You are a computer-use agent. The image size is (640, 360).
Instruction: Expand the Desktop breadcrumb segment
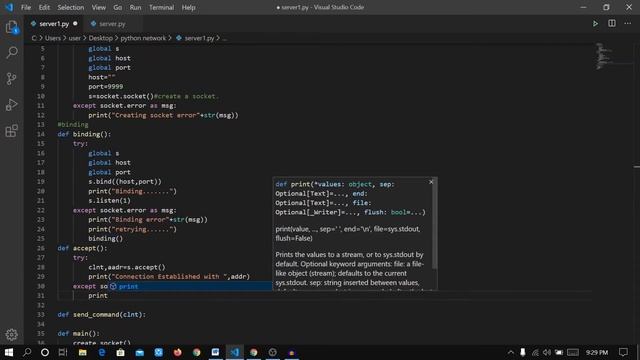point(100,38)
